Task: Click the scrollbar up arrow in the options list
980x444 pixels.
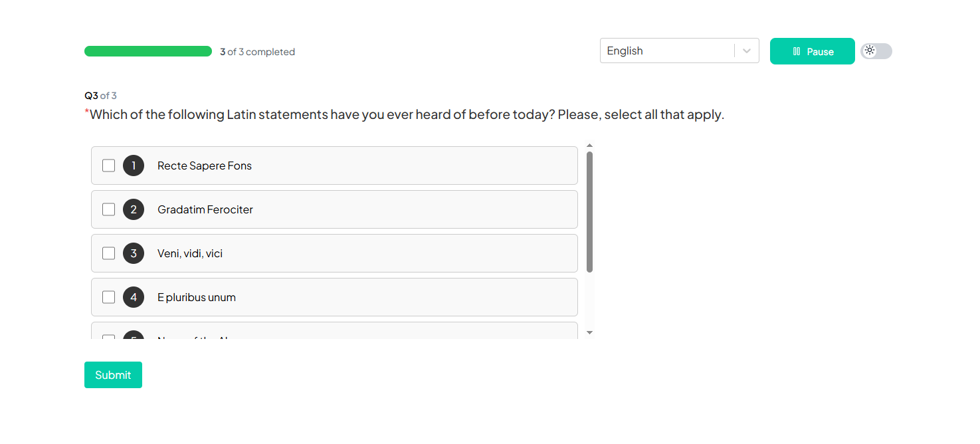Action: point(589,144)
